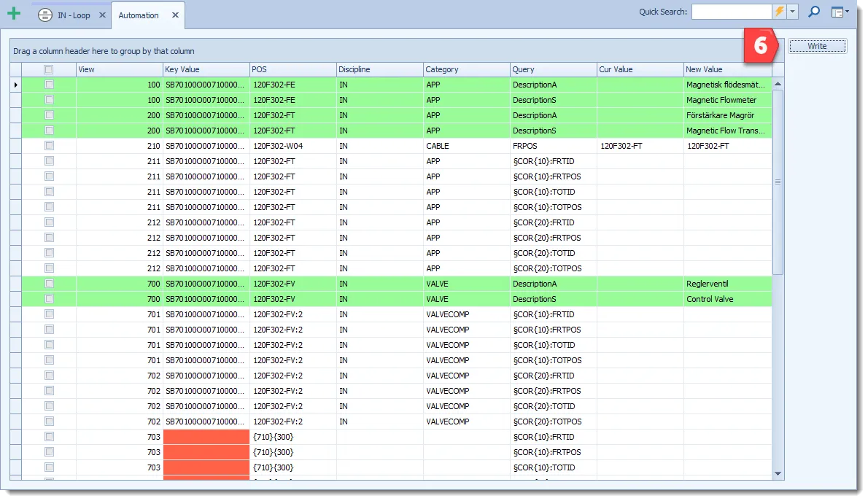Viewport: 868px width, 501px height.
Task: Click the vertical scrollbar thumb
Action: point(778,182)
